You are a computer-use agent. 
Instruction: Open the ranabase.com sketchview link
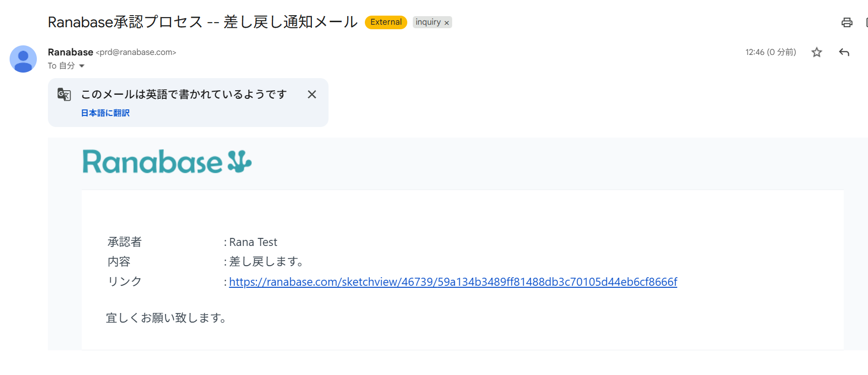coord(453,282)
